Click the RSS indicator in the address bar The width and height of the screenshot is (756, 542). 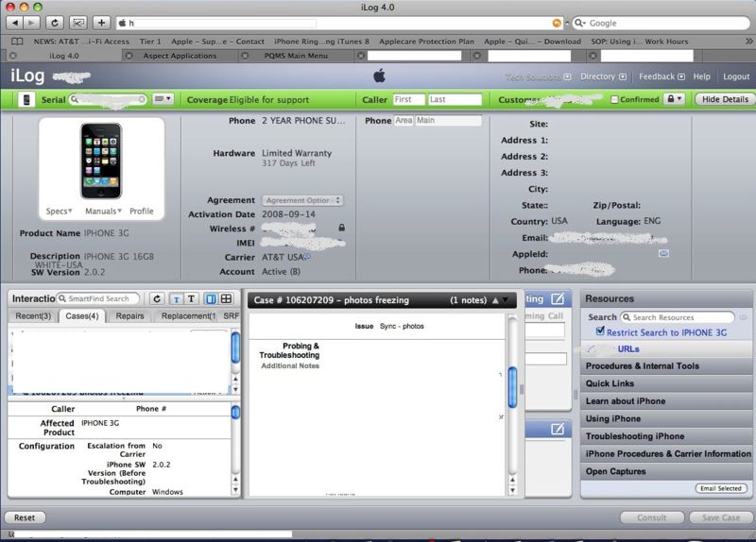coord(557,23)
